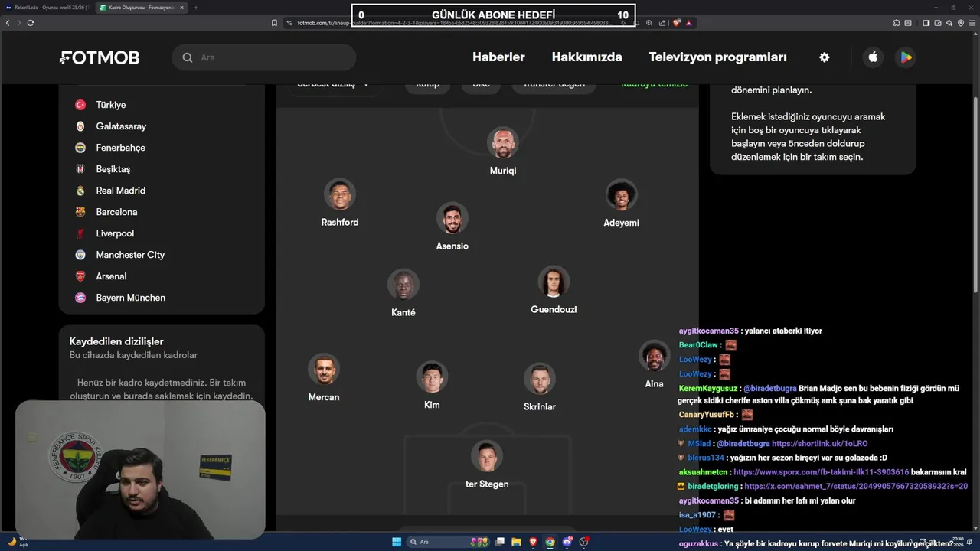Reload the page with the refresh icon
Screen dimensions: 980x551
31,23
